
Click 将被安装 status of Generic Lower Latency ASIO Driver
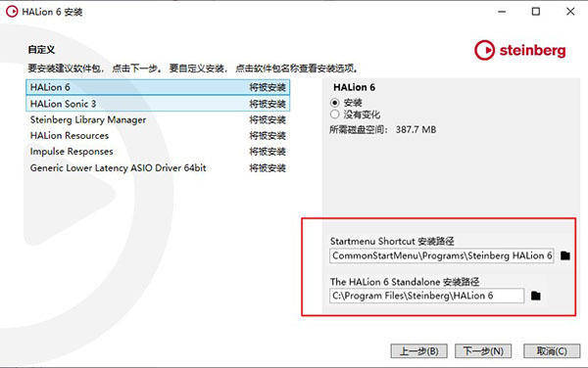point(268,167)
